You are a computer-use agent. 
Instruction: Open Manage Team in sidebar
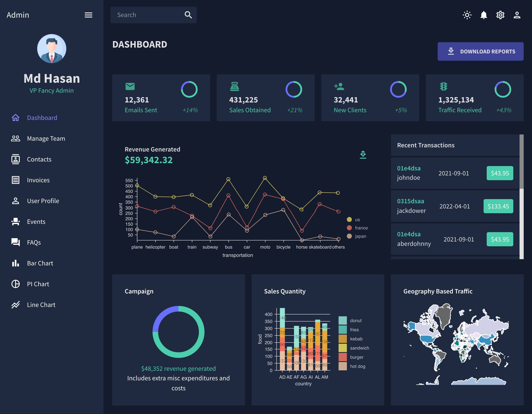tap(46, 138)
